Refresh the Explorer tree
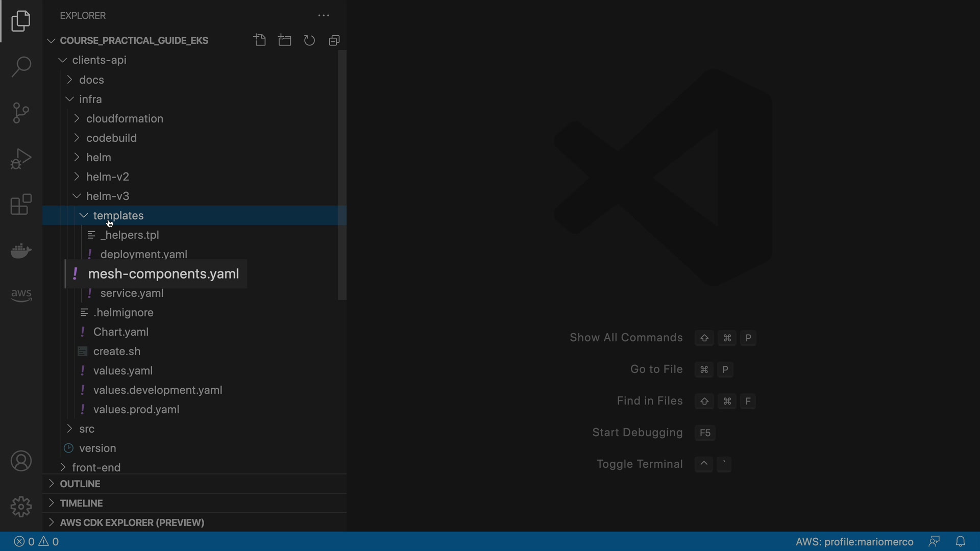 pyautogui.click(x=309, y=40)
